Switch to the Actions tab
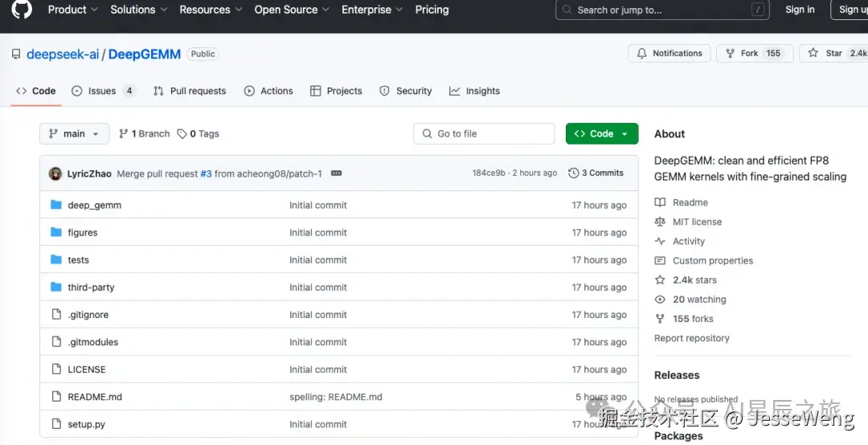Image resolution: width=868 pixels, height=445 pixels. coord(268,91)
